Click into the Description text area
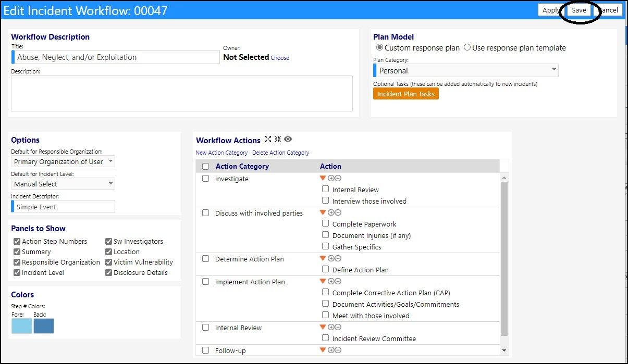628x364 pixels. pyautogui.click(x=182, y=93)
